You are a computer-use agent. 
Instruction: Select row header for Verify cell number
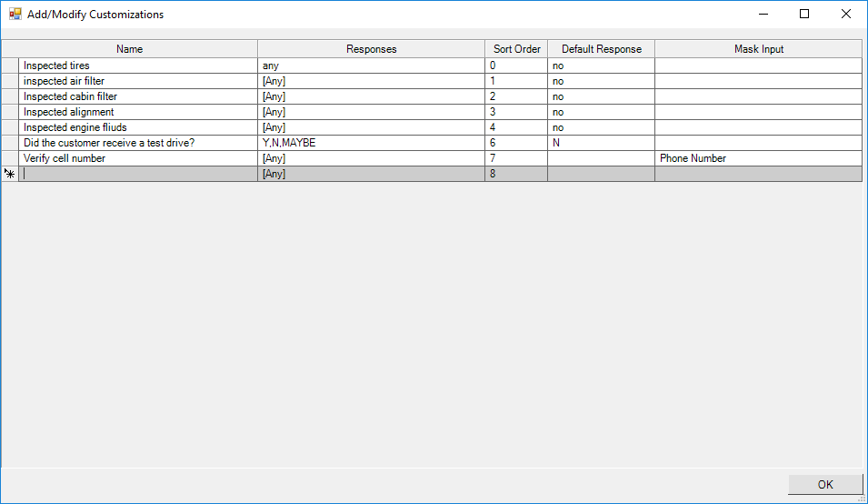pyautogui.click(x=10, y=158)
